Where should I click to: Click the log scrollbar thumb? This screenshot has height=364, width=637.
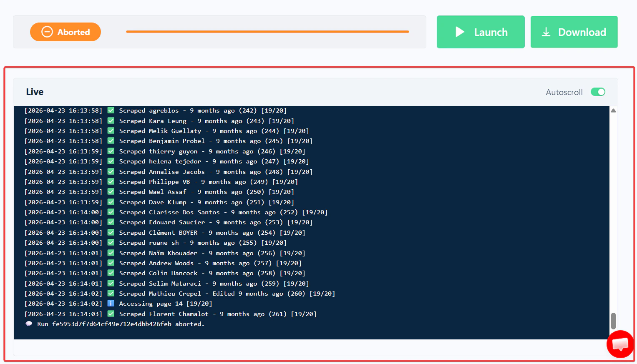coord(613,321)
